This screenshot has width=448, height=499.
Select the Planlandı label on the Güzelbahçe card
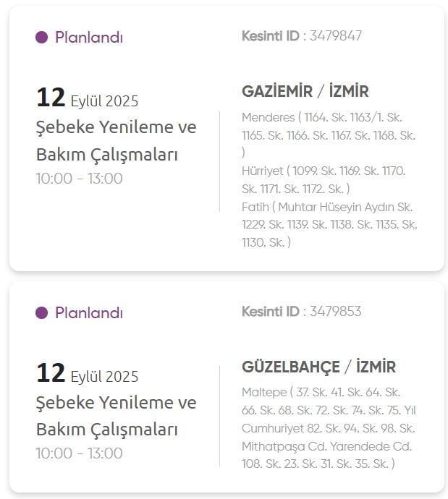(89, 313)
